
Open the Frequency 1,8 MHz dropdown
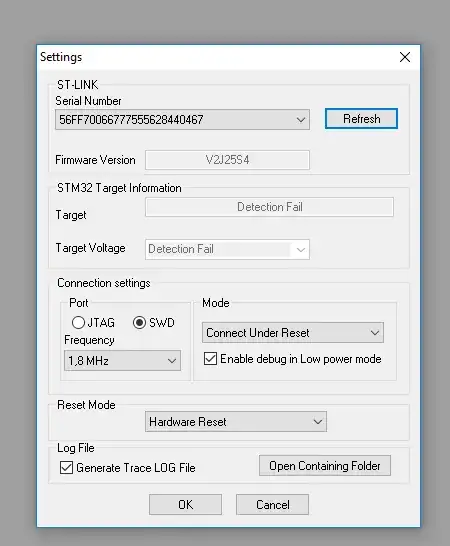(x=122, y=361)
